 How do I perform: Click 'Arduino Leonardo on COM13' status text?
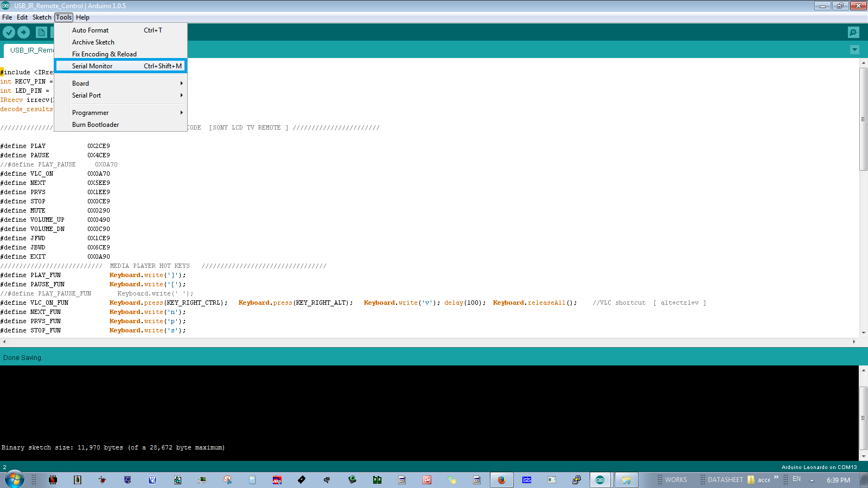point(819,467)
